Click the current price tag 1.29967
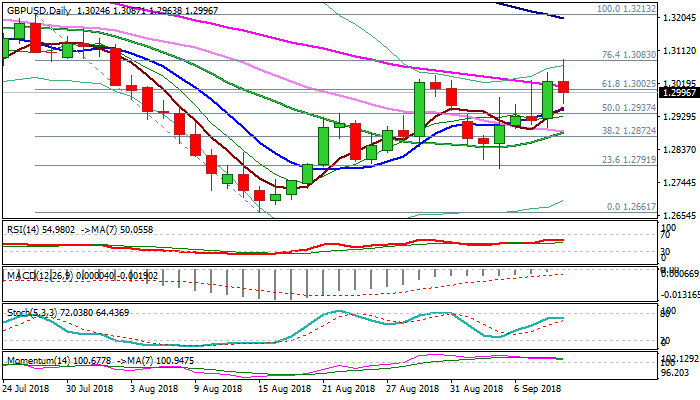Viewport: 700px width, 400px height. tap(663, 93)
